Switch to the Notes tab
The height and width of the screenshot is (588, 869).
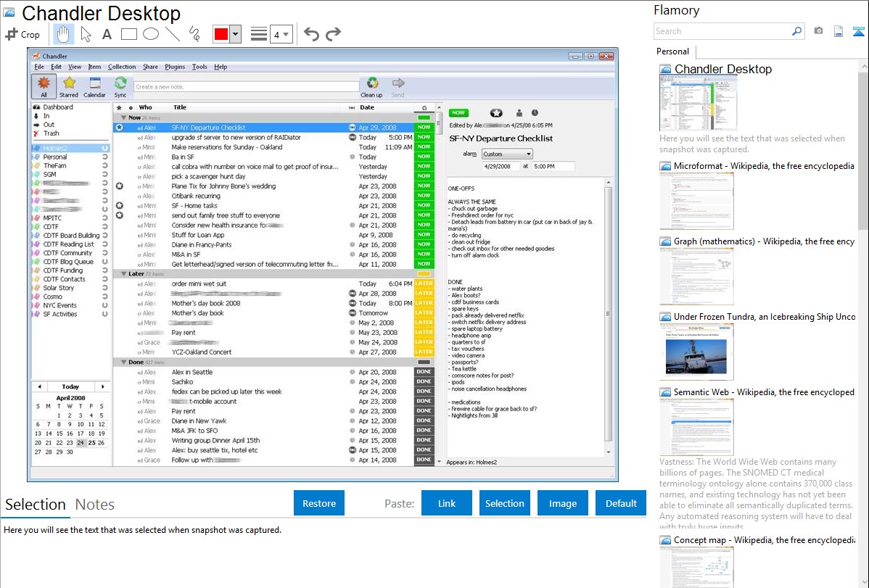pyautogui.click(x=95, y=505)
